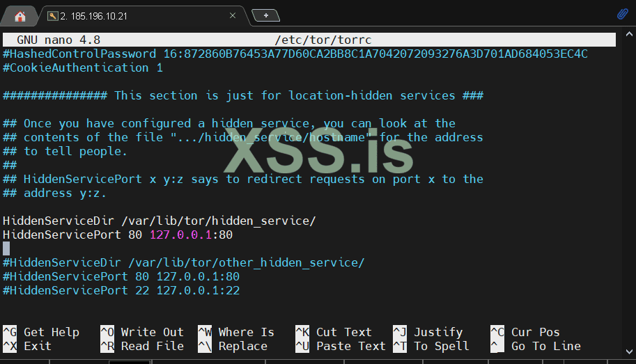636x364 pixels.
Task: Click the #CookieAuthentication 1 line
Action: [x=83, y=68]
